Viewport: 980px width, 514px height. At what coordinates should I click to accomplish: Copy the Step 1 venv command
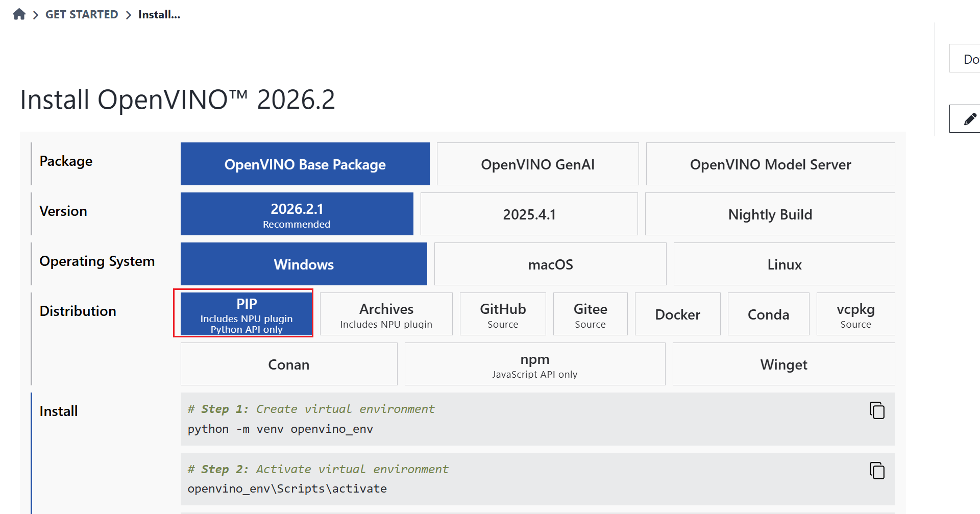[x=877, y=410]
